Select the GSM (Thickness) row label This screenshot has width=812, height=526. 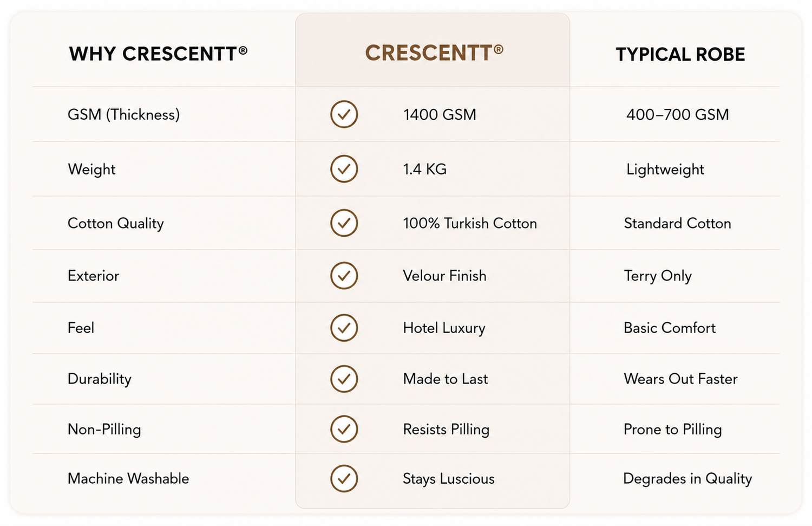[x=123, y=115]
